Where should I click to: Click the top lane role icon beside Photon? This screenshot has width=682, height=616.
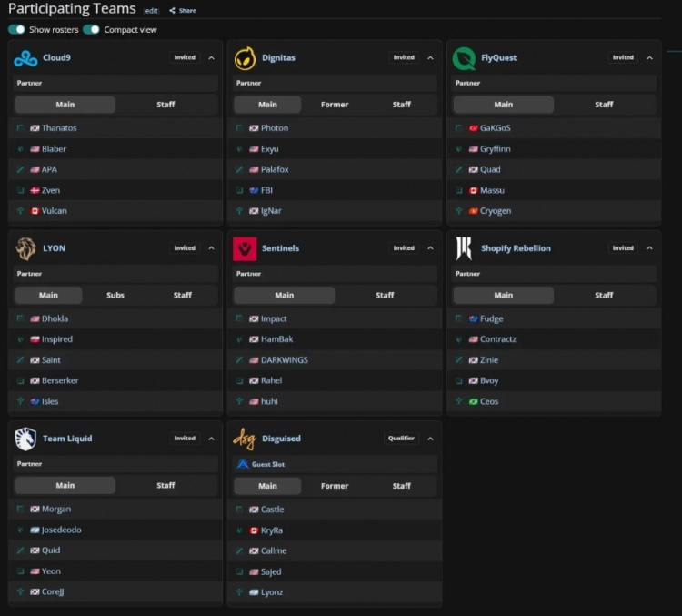tap(239, 128)
